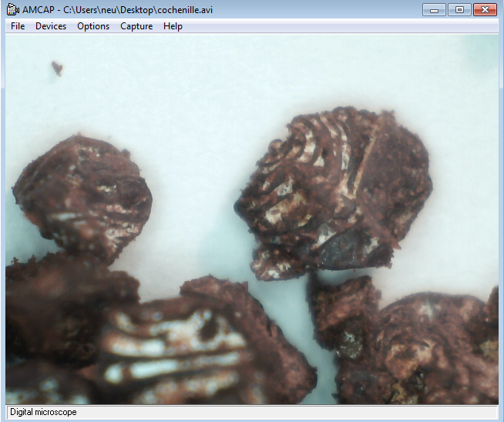
Task: Click the round dark specimen on left side
Action: [x=81, y=193]
